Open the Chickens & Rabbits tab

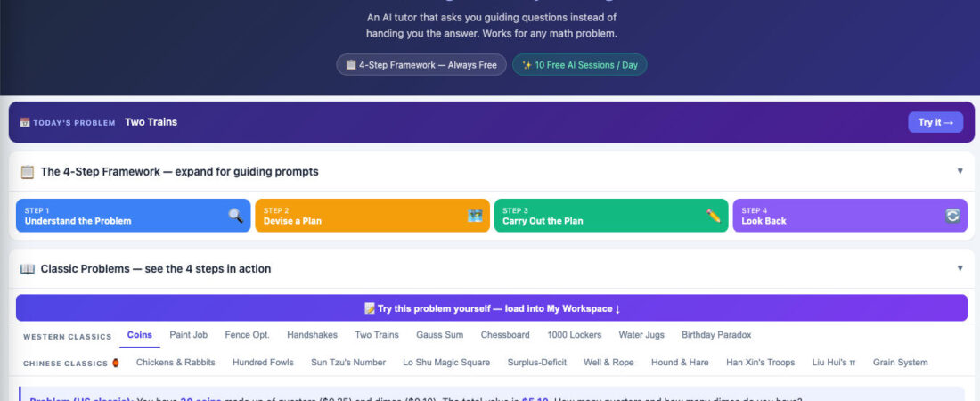pyautogui.click(x=176, y=362)
